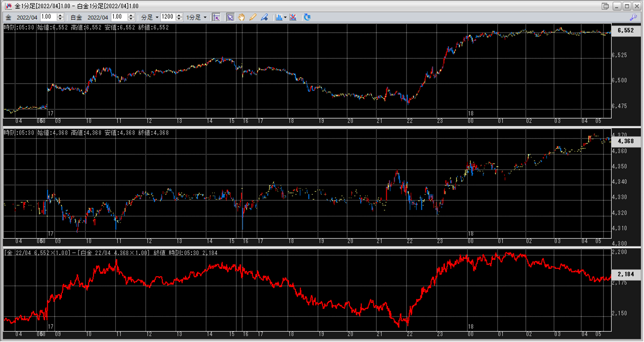
Task: Select the pencil drawing tool
Action: tap(253, 17)
